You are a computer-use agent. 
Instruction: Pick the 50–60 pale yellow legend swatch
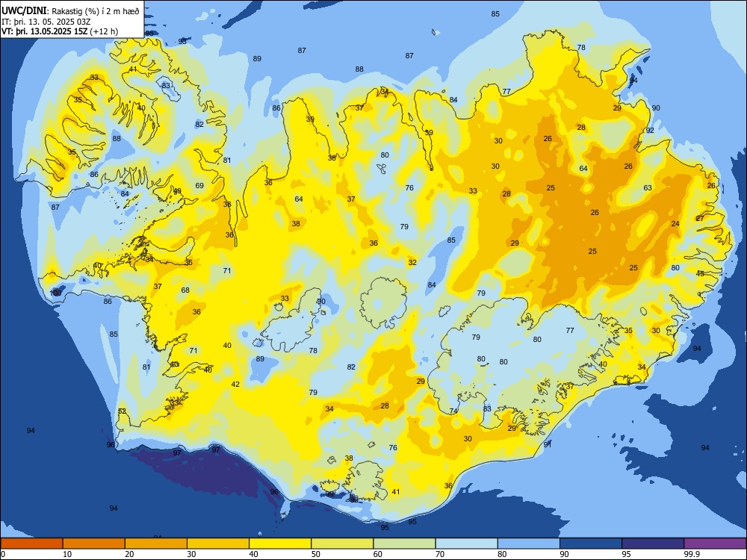point(342,544)
